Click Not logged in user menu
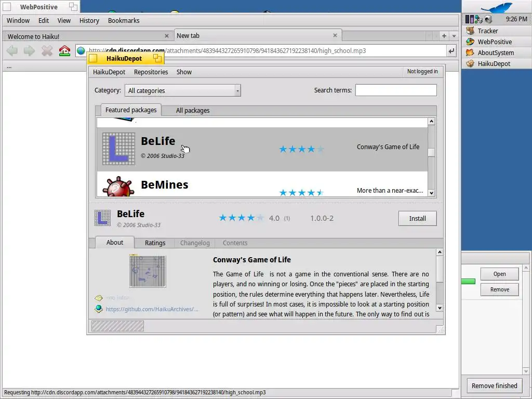 coord(422,72)
